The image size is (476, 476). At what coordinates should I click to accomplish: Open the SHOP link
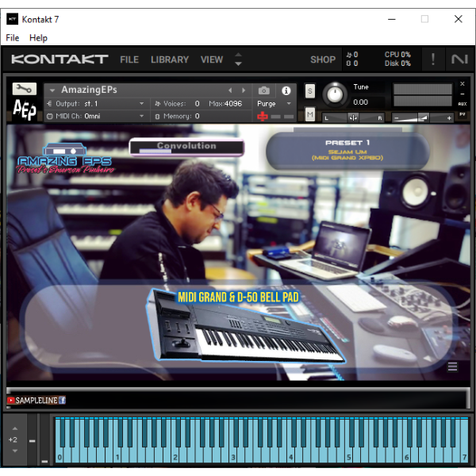pyautogui.click(x=323, y=59)
